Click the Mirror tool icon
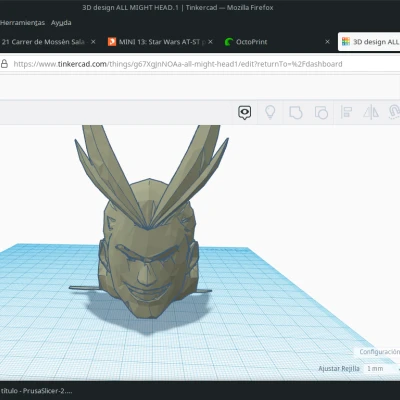The image size is (400, 400). 371,112
